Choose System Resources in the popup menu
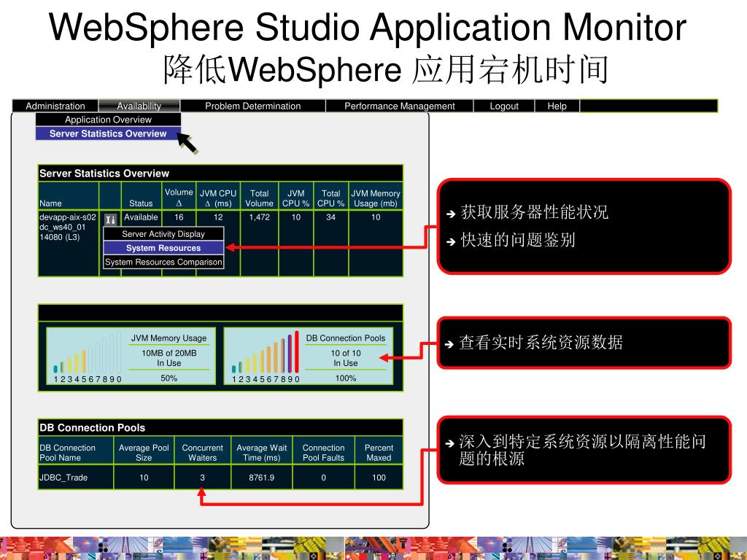 click(163, 248)
